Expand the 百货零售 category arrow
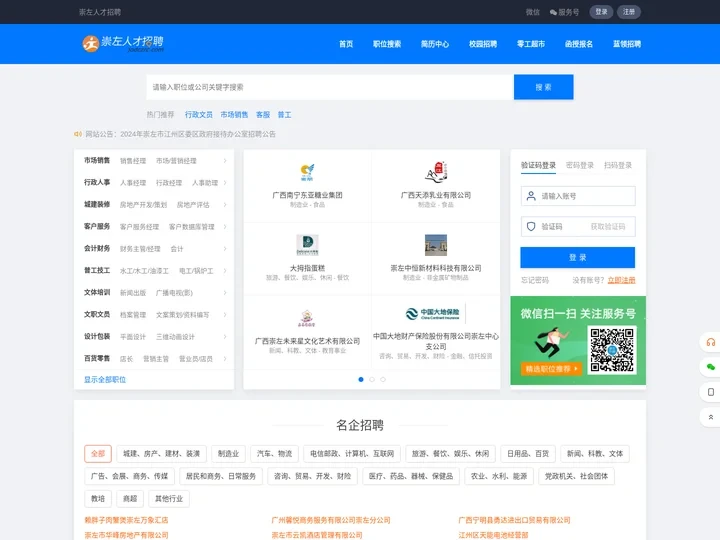 pyautogui.click(x=225, y=359)
